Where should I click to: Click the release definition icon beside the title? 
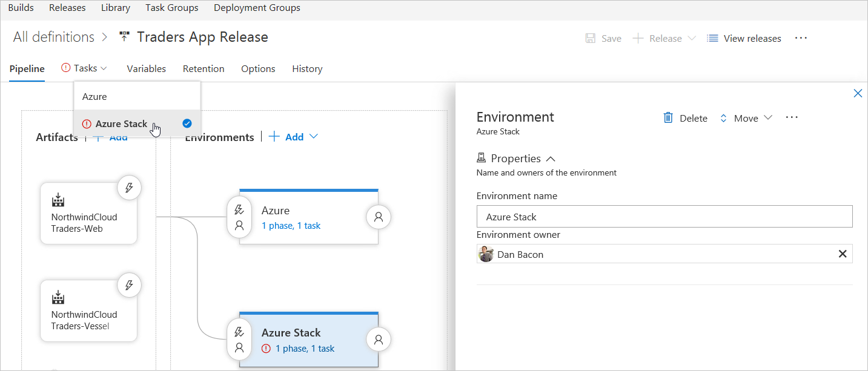125,37
